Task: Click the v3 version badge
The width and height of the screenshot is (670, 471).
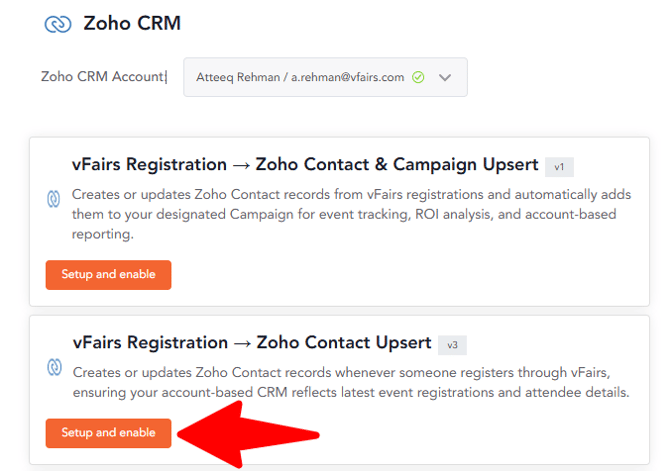Action: click(x=452, y=344)
